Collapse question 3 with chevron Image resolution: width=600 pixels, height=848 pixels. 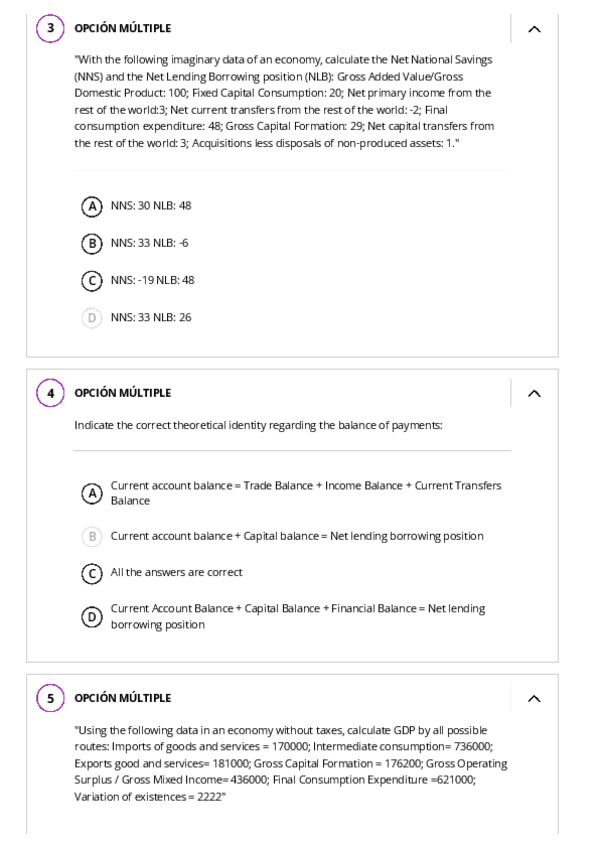pyautogui.click(x=534, y=29)
